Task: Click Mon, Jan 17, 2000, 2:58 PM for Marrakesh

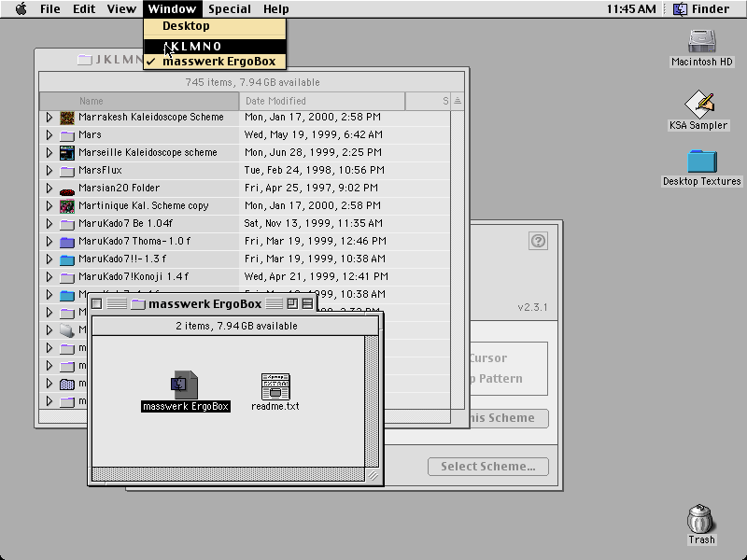Action: pos(313,118)
